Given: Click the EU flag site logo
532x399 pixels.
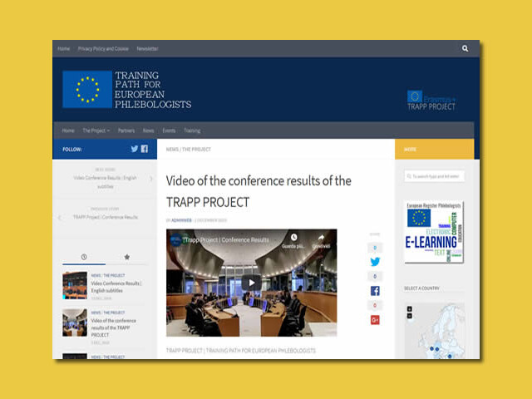Looking at the screenshot, I should click(x=87, y=89).
